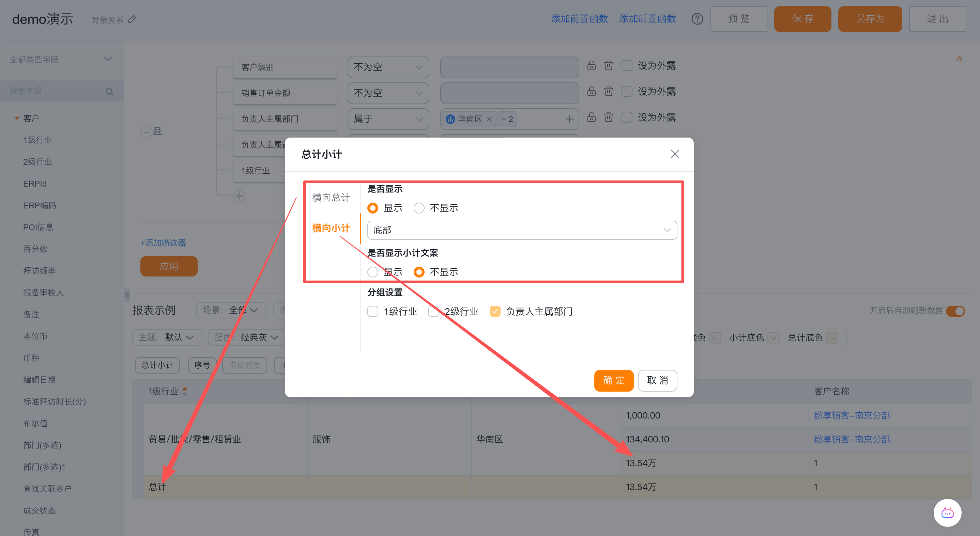Select 不显示 under 是否显示
The height and width of the screenshot is (536, 980).
[419, 208]
